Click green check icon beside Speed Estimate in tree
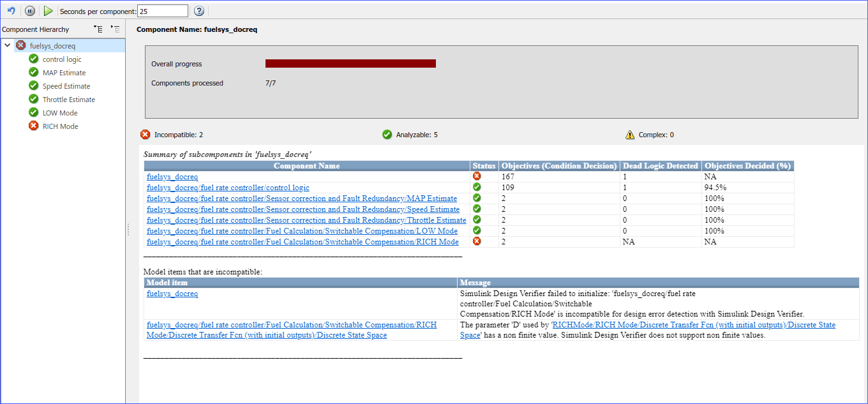 [x=34, y=86]
